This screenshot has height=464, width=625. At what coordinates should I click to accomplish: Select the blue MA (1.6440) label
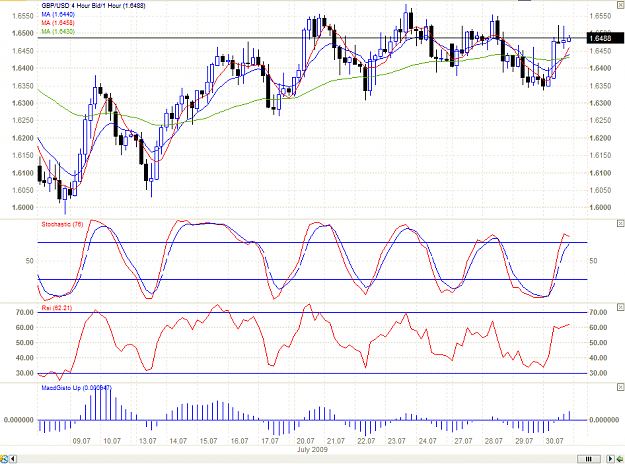(58, 14)
